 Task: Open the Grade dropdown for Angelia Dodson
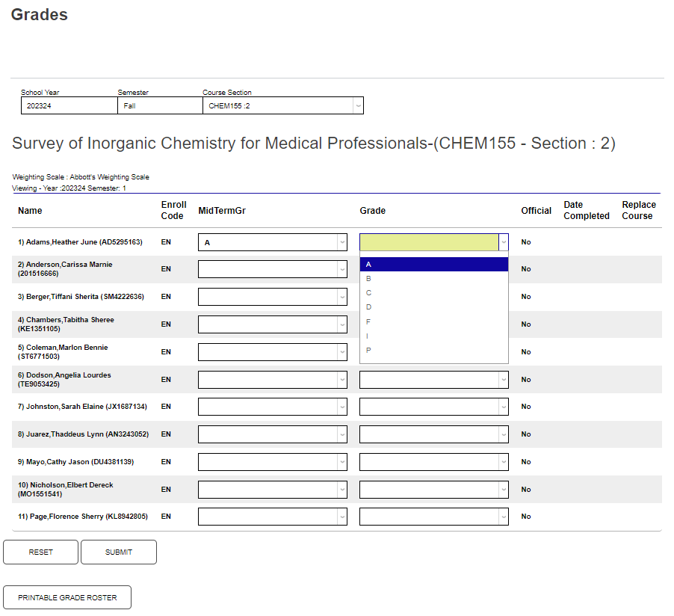coord(501,379)
